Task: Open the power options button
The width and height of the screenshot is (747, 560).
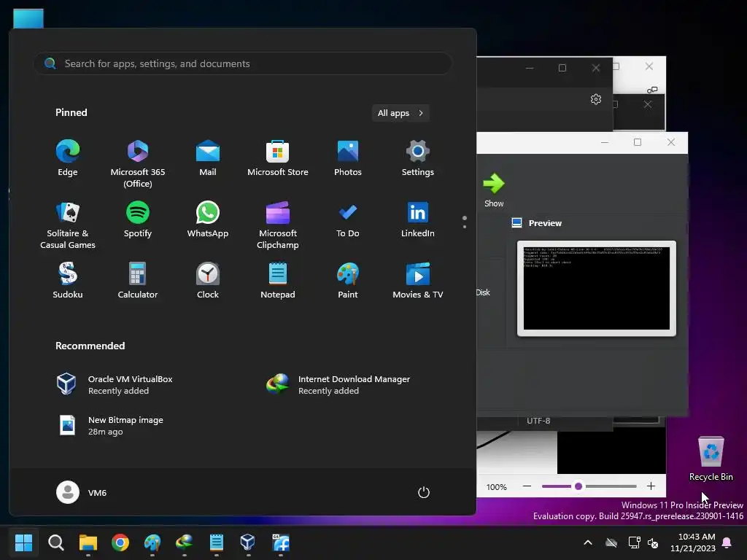Action: (424, 492)
